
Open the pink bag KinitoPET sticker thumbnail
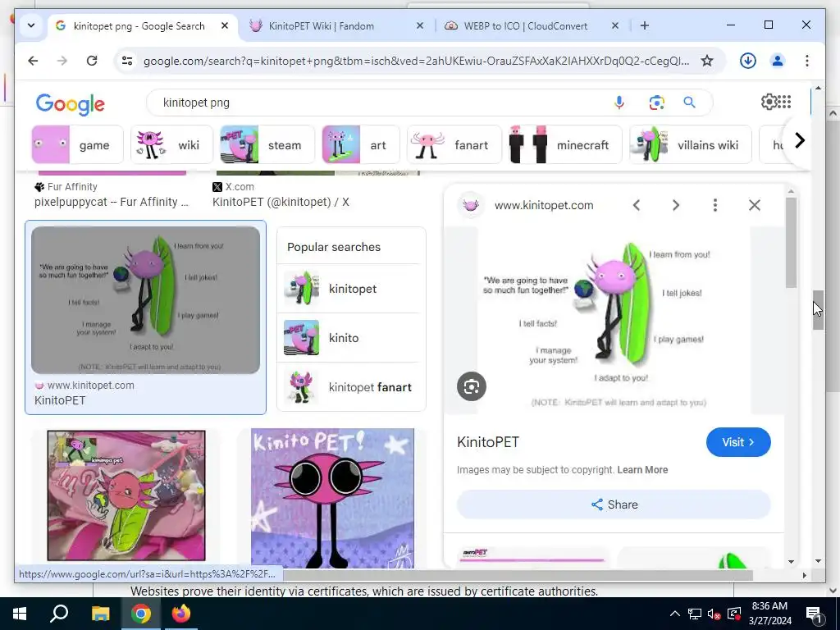point(126,495)
